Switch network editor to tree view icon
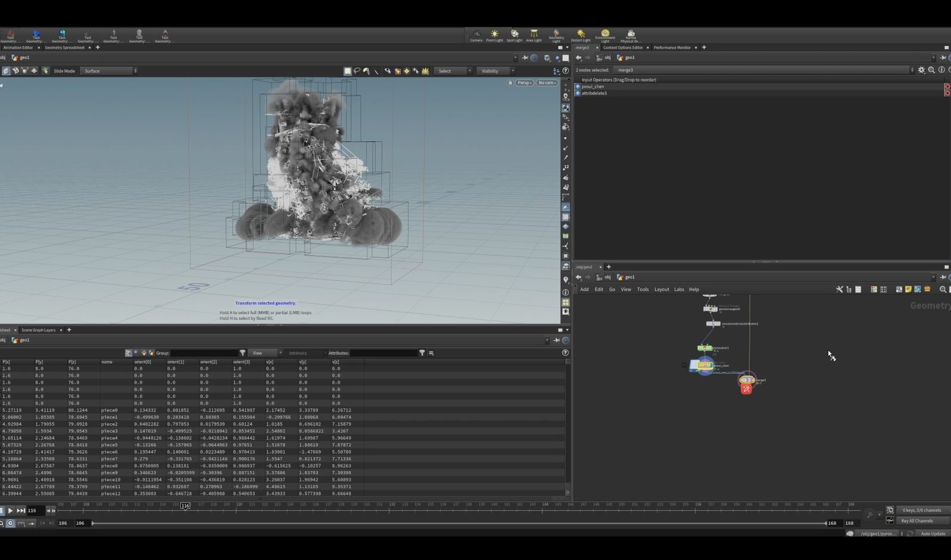Viewport: 951px width, 560px height. click(x=849, y=289)
